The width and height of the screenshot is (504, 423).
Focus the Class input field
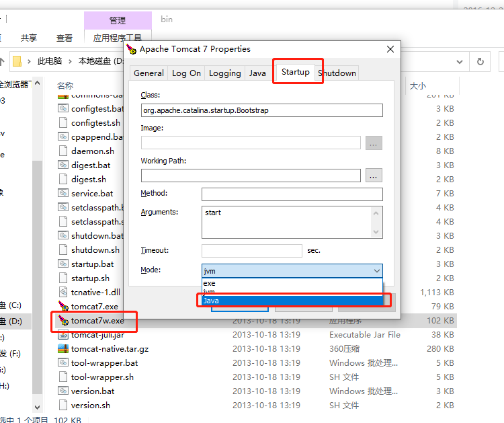click(261, 110)
